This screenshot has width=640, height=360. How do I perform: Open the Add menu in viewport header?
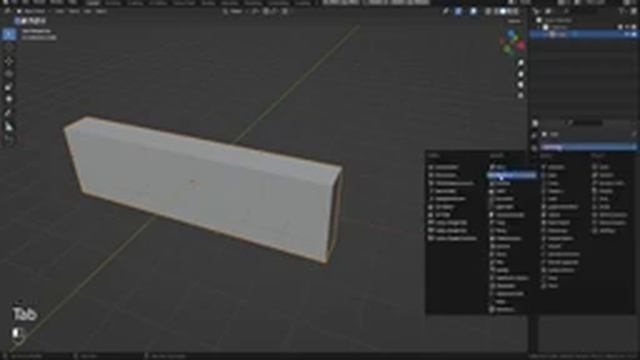click(x=87, y=11)
